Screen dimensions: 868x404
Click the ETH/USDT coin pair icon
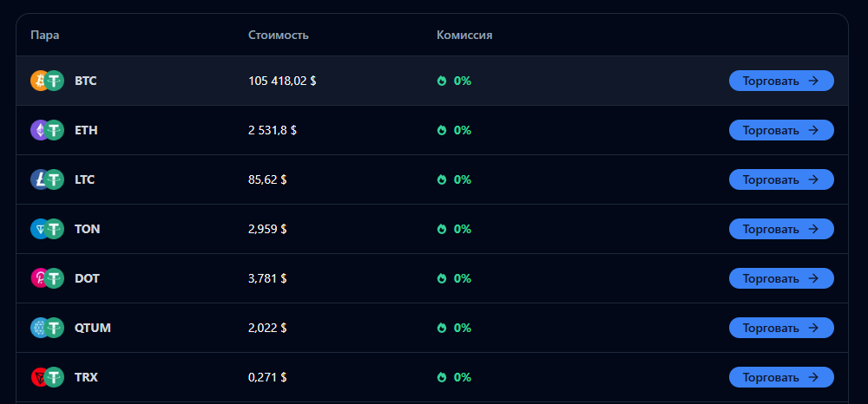tap(47, 130)
